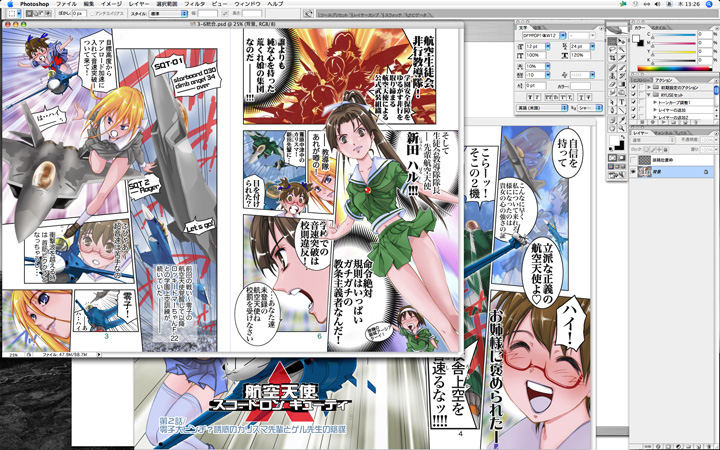Open the ファイル menu
The width and height of the screenshot is (720, 450).
pos(66,4)
